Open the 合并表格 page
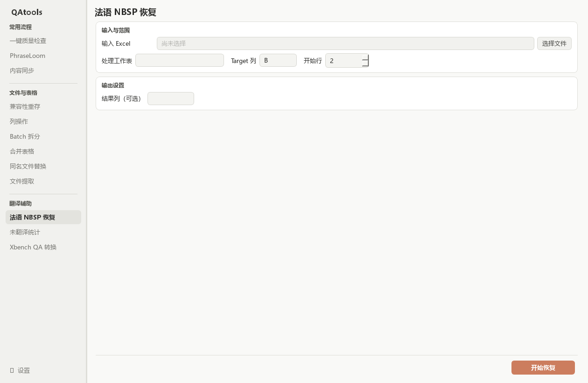 [43, 151]
